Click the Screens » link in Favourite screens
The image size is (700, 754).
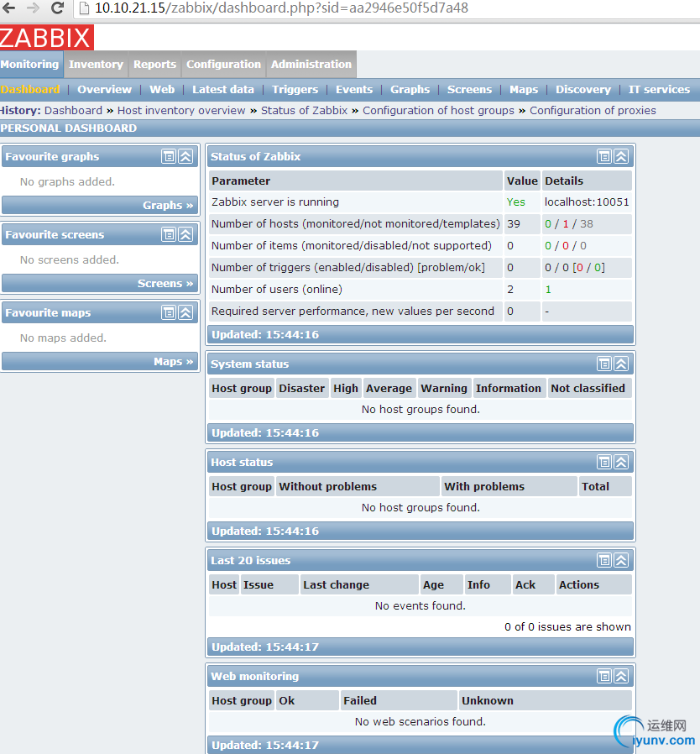coord(165,283)
